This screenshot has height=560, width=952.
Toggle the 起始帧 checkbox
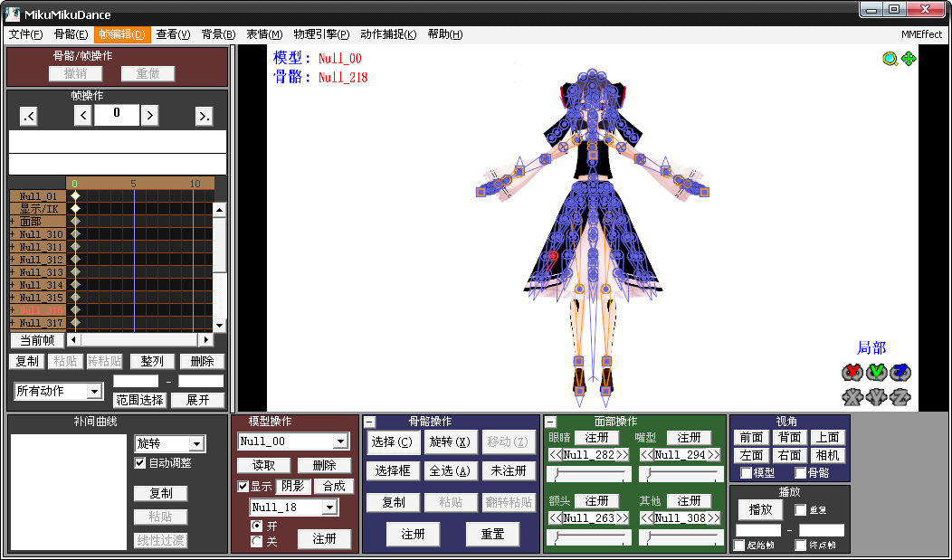(x=739, y=545)
